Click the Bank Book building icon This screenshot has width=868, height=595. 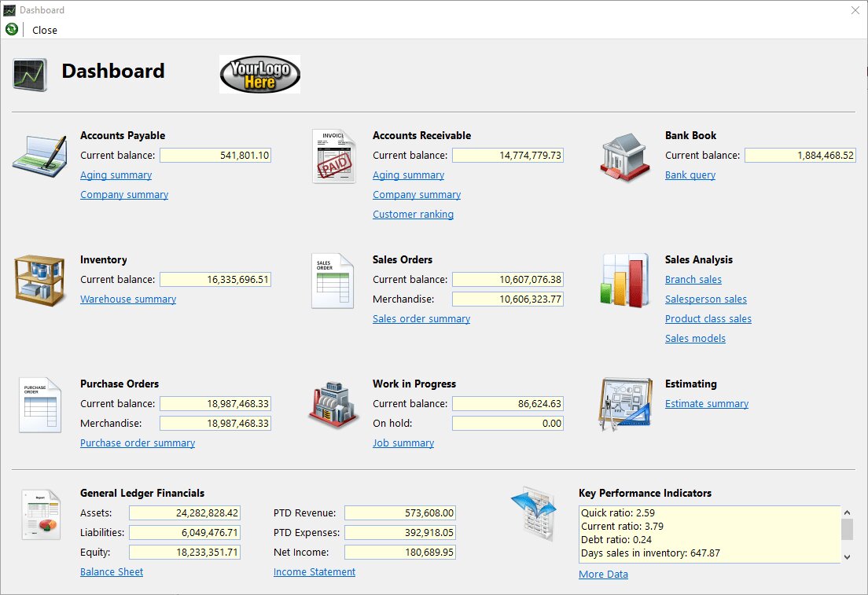(626, 156)
